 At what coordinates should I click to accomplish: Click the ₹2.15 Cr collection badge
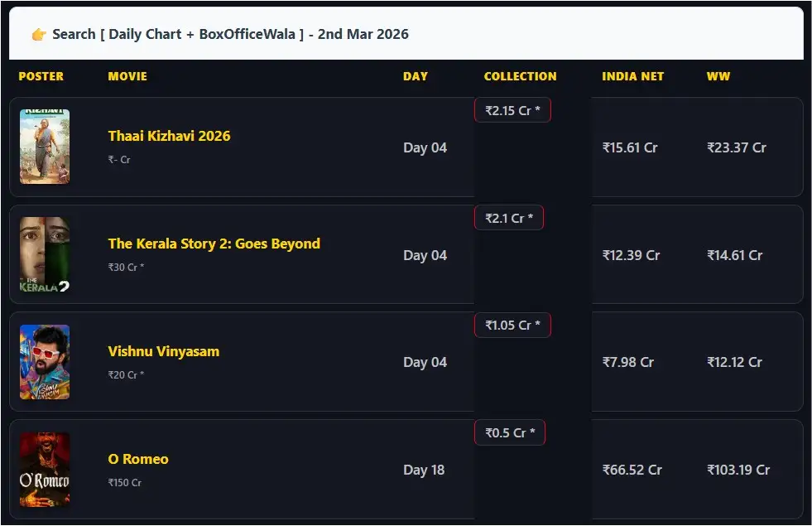[x=512, y=109]
